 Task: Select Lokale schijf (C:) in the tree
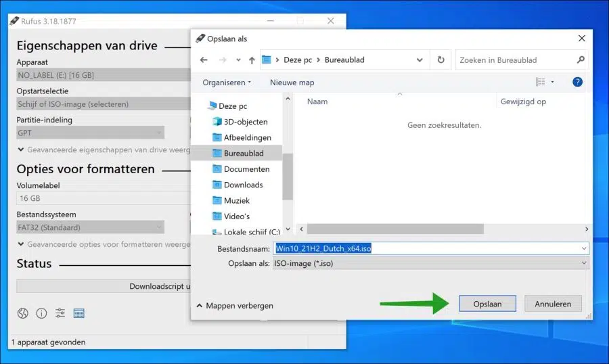pyautogui.click(x=246, y=231)
